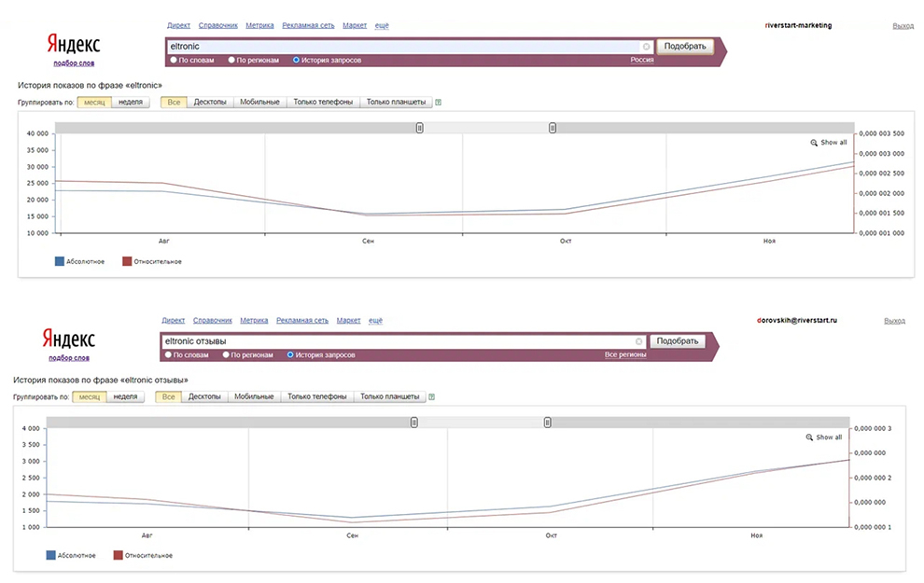Click the 'dorovskih@riverstart.ru' account name
This screenshot has height=583, width=924.
click(797, 320)
